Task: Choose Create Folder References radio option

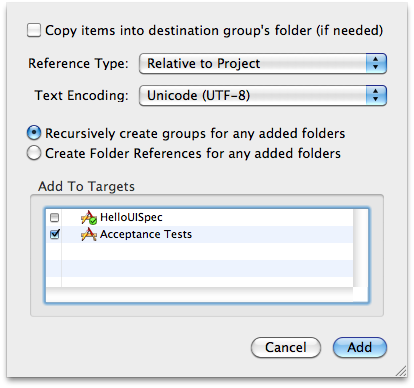Action: pos(34,153)
